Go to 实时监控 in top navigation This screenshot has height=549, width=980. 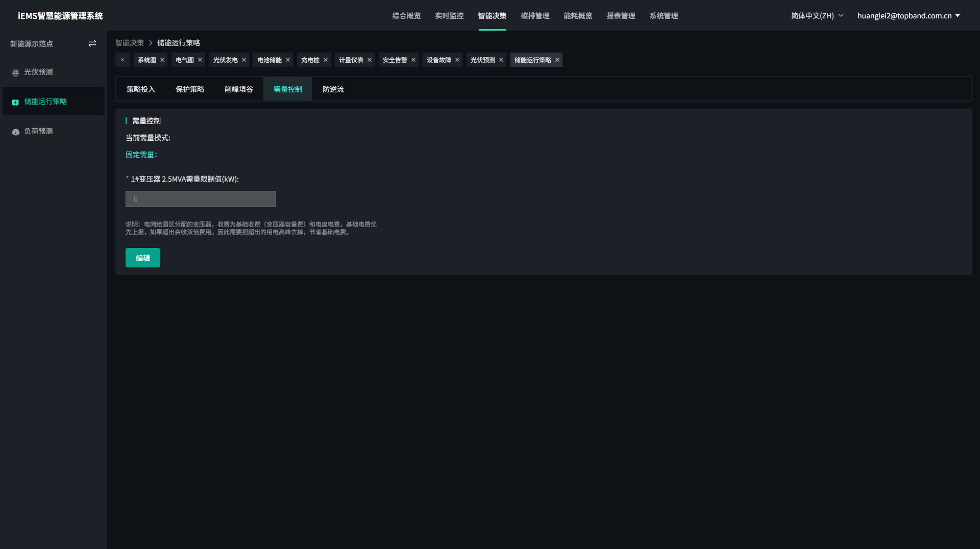click(449, 16)
